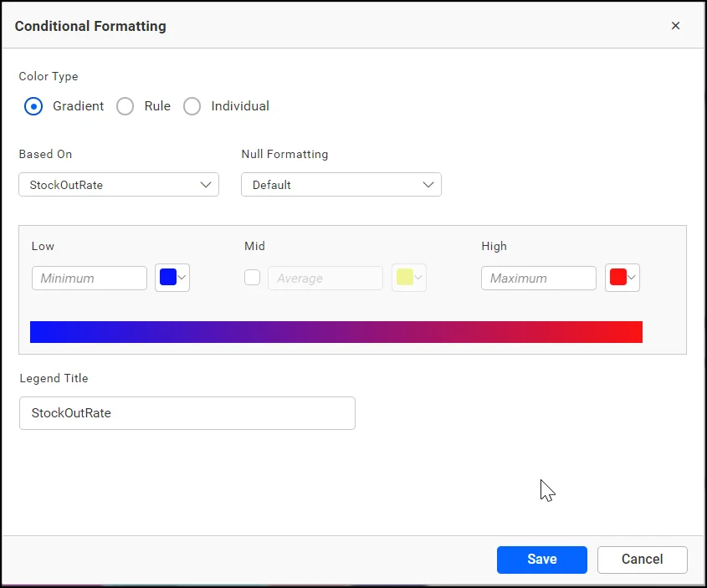Choose the Rule color type option

126,106
